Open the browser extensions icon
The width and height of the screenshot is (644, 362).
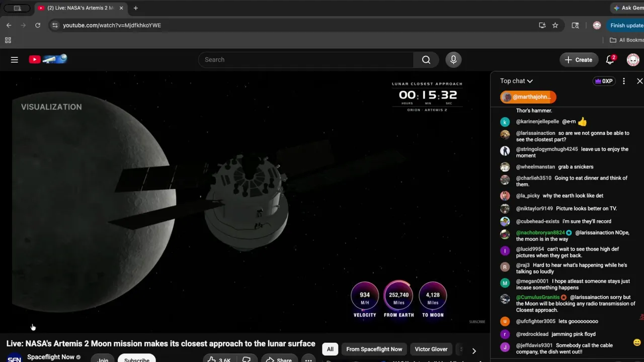[576, 25]
